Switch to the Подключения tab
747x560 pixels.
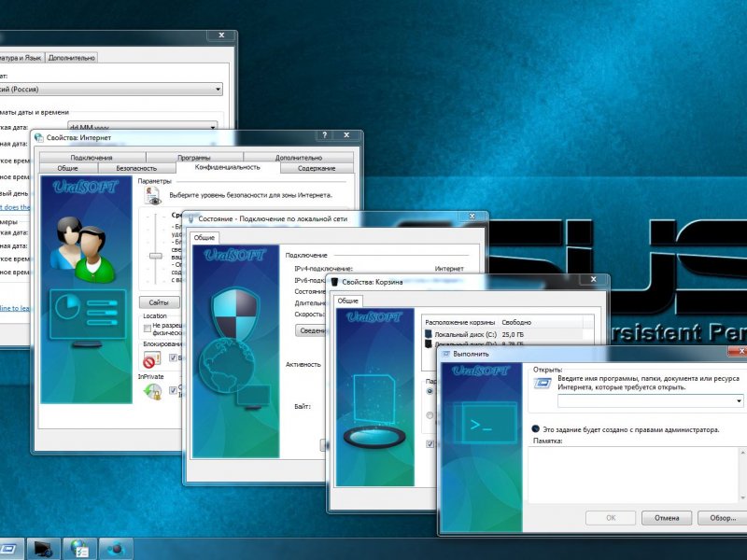92,158
